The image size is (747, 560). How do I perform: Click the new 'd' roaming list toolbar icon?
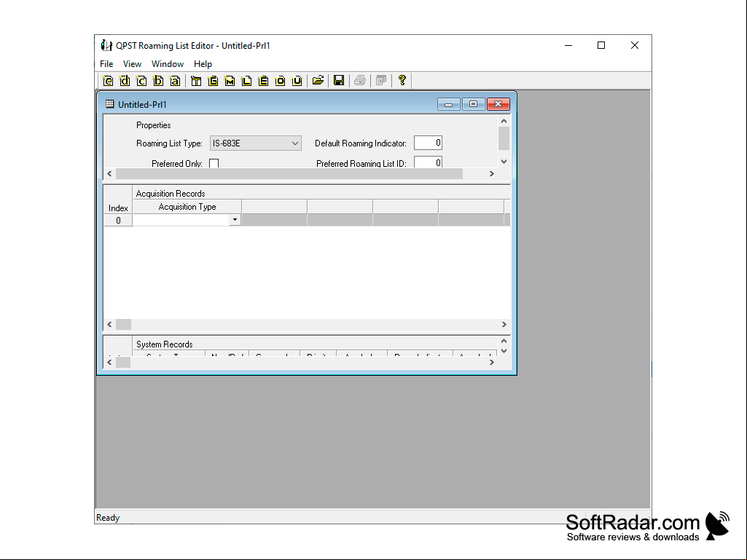(125, 81)
